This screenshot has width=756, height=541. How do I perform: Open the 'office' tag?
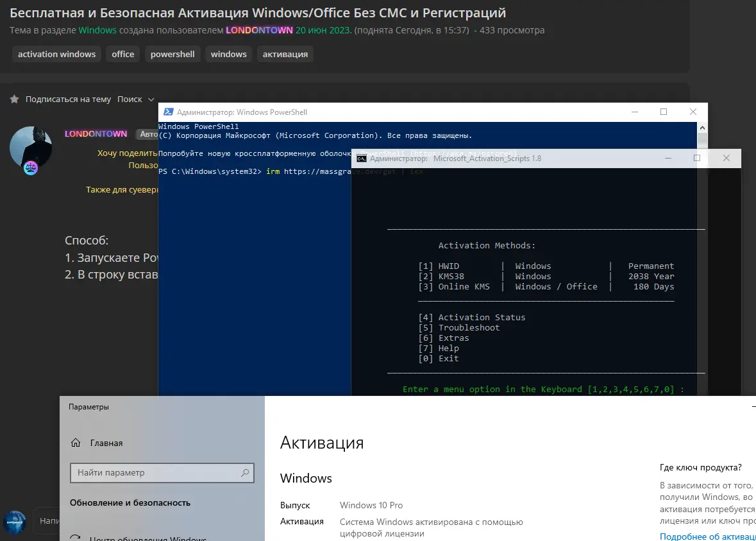coord(122,54)
